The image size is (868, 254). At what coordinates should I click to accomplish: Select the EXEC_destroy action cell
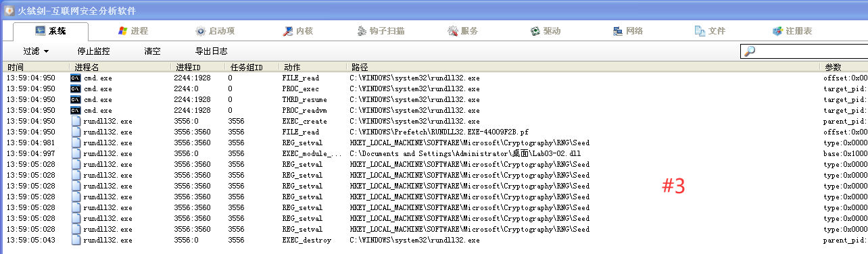click(306, 240)
